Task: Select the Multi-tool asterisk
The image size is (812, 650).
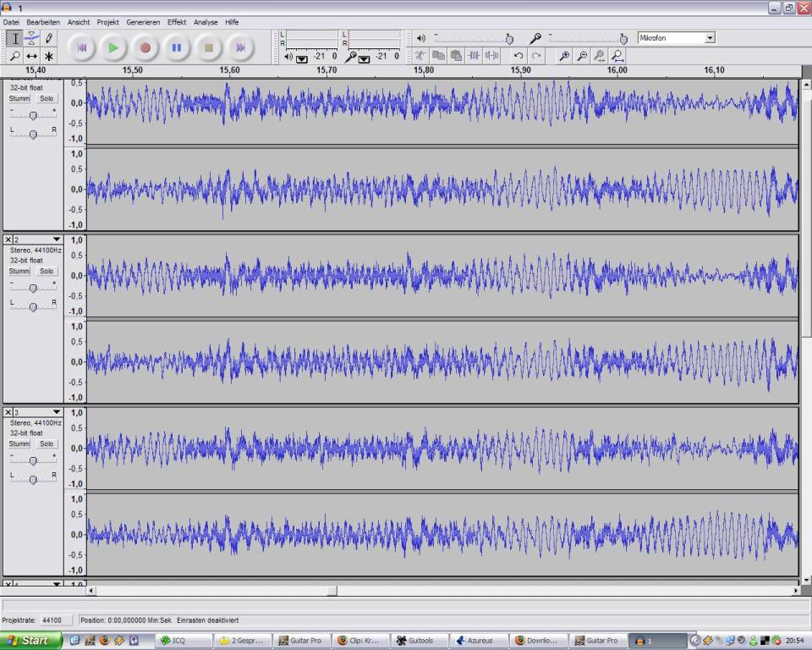Action: pos(49,56)
